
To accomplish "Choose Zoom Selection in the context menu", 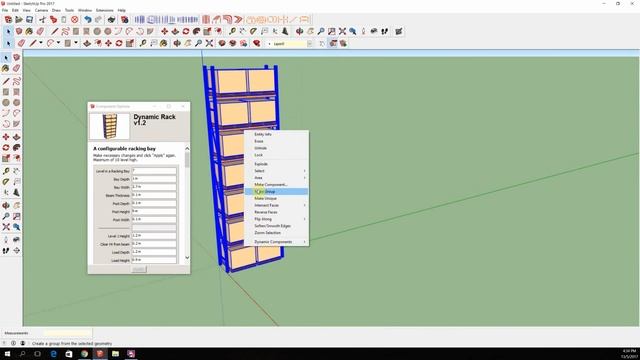I will coord(276,233).
